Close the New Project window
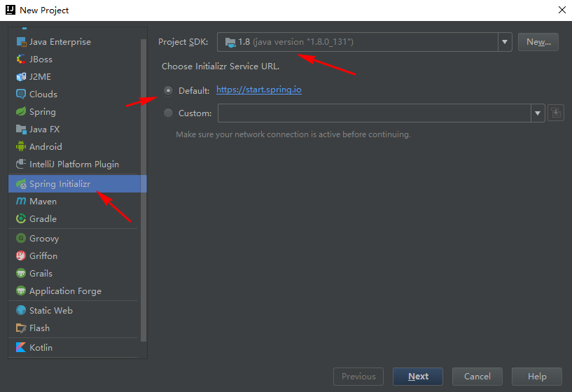572x392 pixels. (562, 10)
